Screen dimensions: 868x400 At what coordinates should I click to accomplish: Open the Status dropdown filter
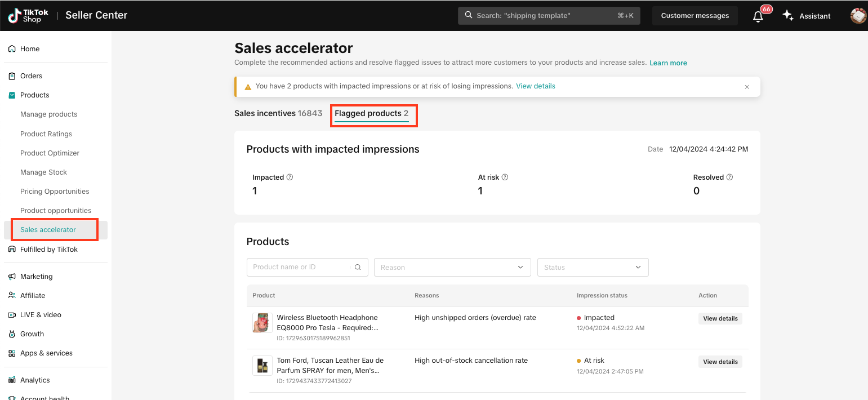tap(593, 267)
